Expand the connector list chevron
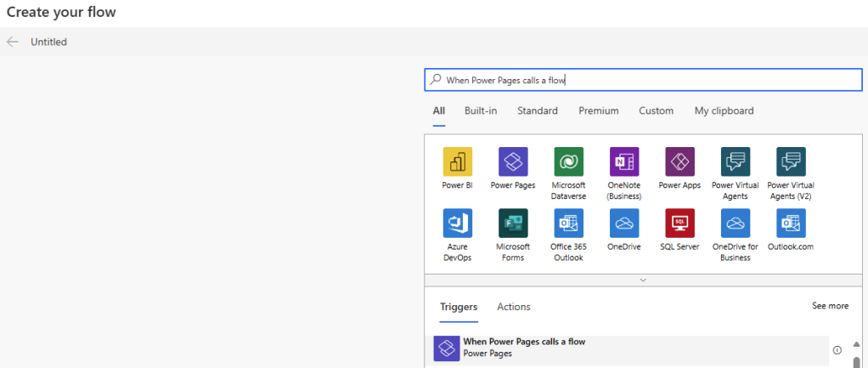 (643, 280)
